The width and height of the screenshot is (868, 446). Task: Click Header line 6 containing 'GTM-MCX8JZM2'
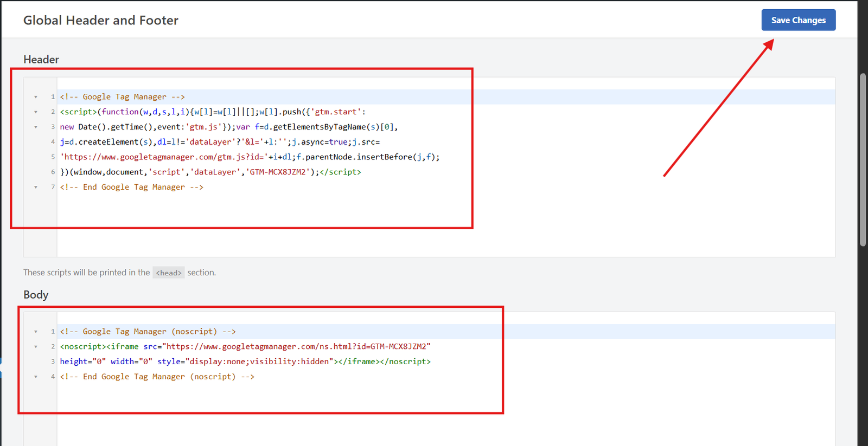[x=210, y=172]
